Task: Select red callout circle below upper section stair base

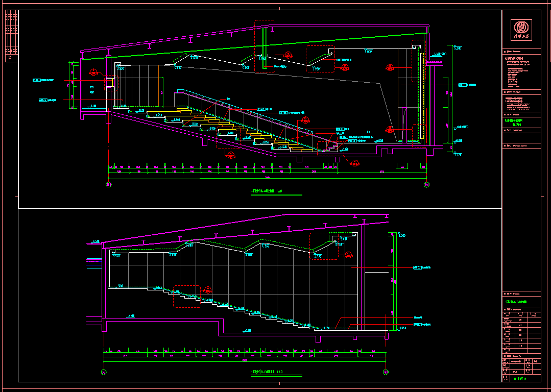Action: (x=354, y=162)
